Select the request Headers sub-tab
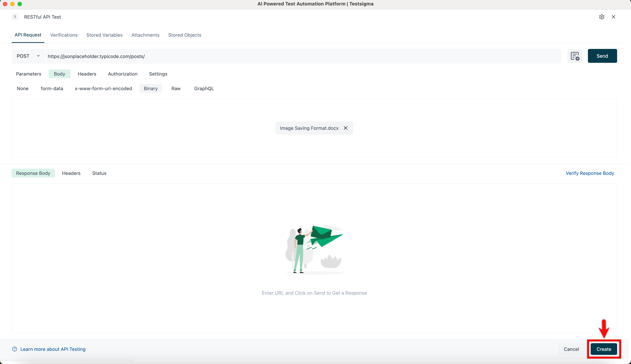 point(87,74)
